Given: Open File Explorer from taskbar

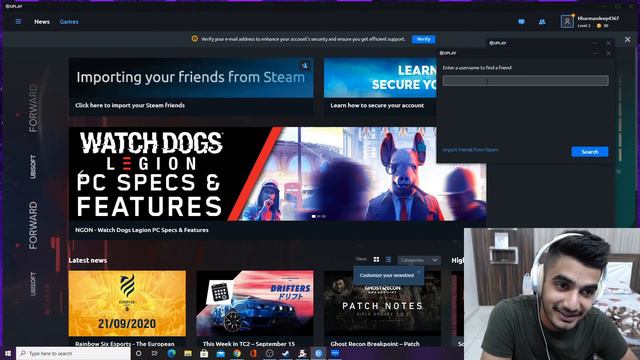Looking at the screenshot, I should tap(188, 353).
